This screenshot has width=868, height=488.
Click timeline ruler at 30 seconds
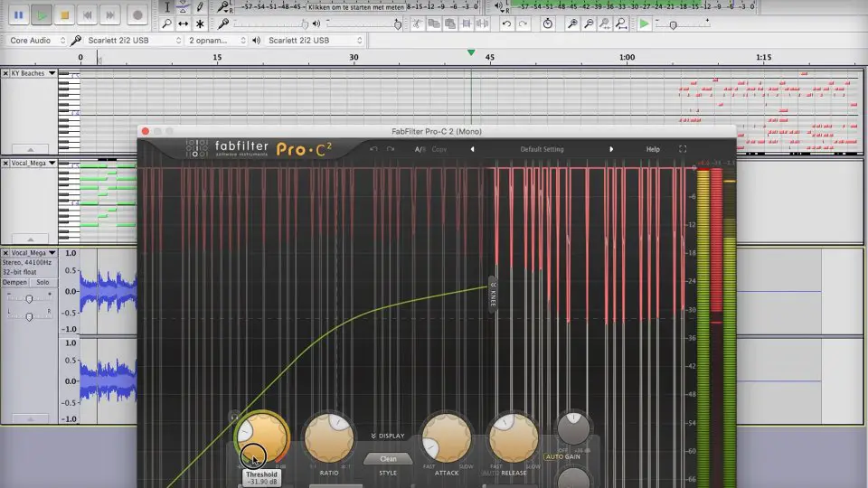(x=354, y=58)
